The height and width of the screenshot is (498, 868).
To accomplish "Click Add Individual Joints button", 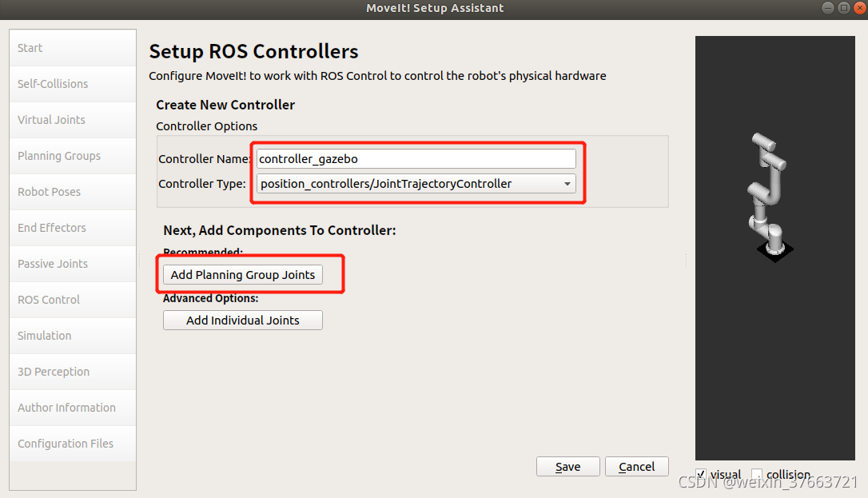I will click(x=242, y=321).
